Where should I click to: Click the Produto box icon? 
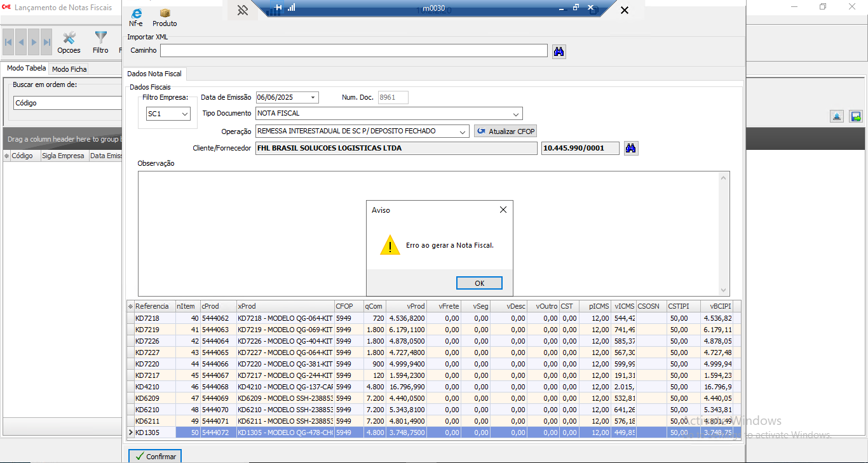(x=165, y=14)
